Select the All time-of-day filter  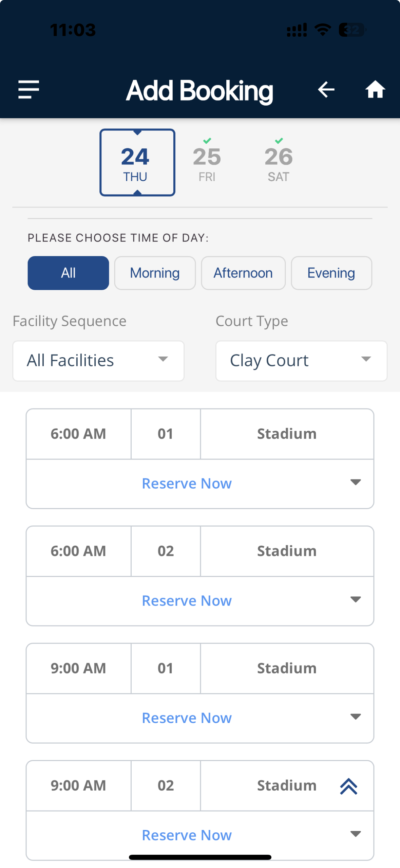[68, 273]
